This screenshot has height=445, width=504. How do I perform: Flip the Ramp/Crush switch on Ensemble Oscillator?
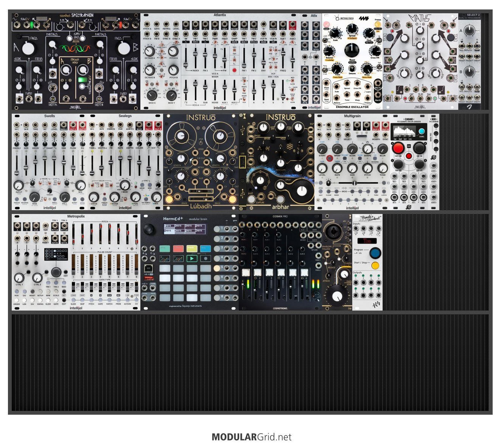[x=325, y=70]
